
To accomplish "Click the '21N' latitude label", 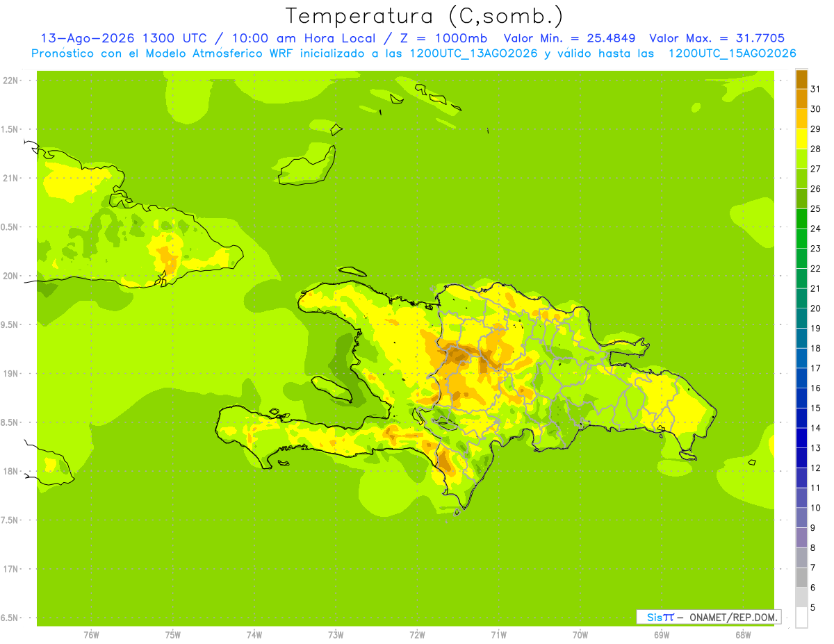I will (x=10, y=178).
